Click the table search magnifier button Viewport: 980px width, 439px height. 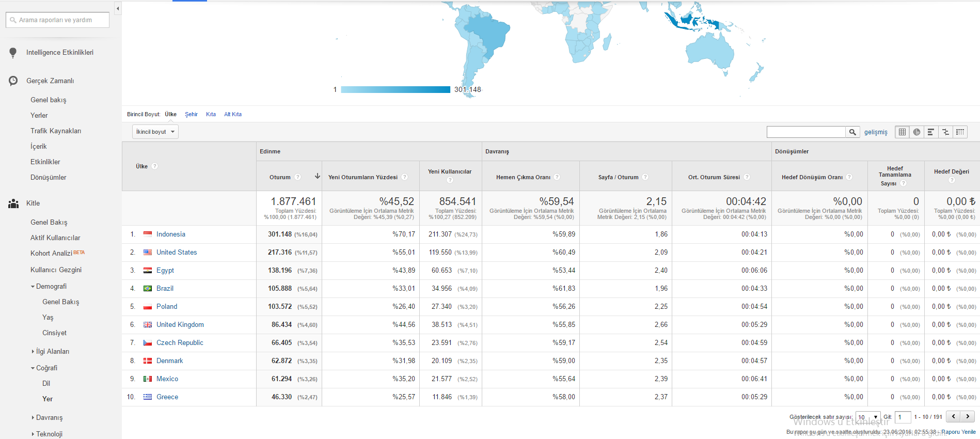(x=852, y=132)
